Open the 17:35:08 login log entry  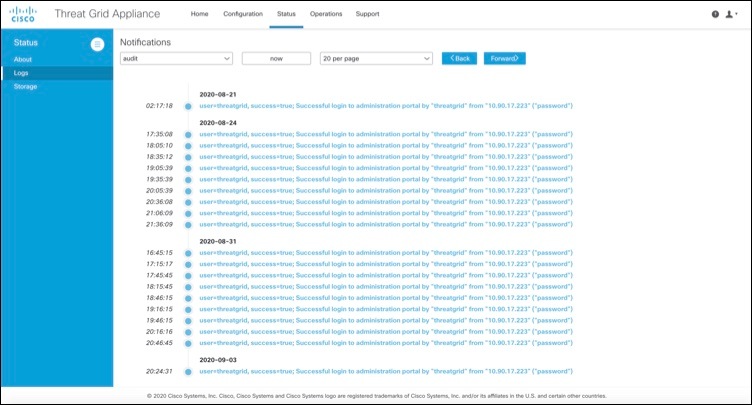tap(386, 134)
